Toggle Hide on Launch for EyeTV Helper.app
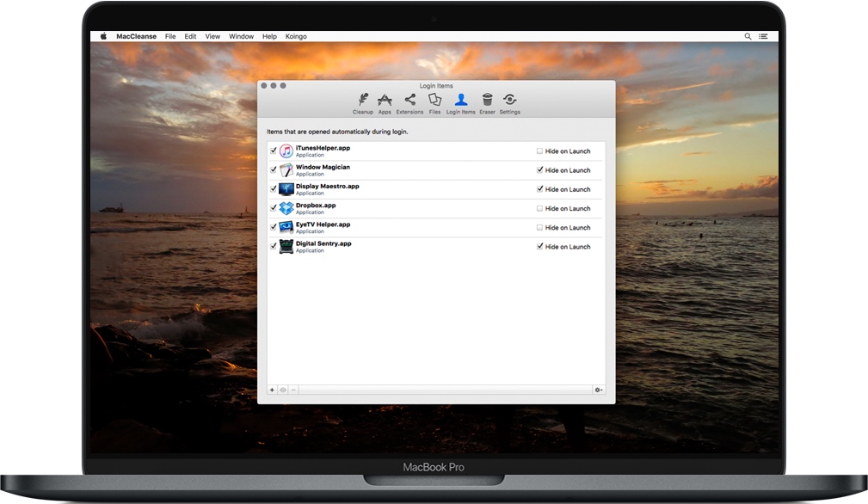This screenshot has width=868, height=504. click(x=540, y=228)
